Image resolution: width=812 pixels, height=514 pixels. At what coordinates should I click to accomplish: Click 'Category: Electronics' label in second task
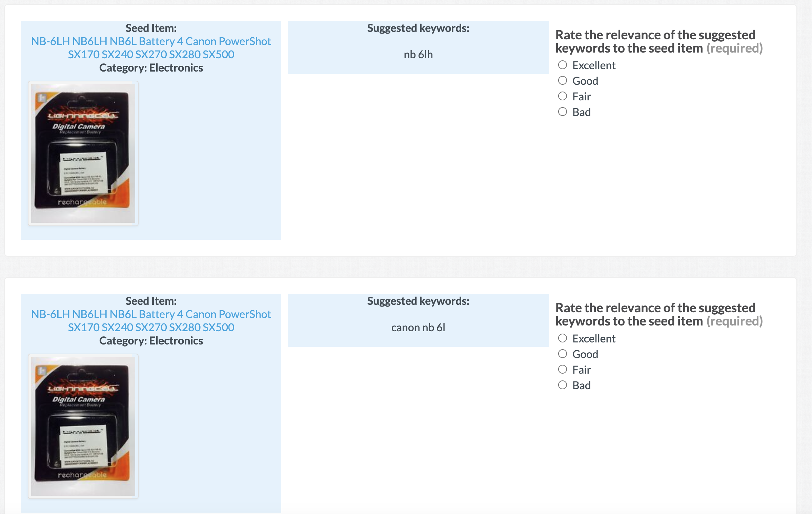(151, 341)
